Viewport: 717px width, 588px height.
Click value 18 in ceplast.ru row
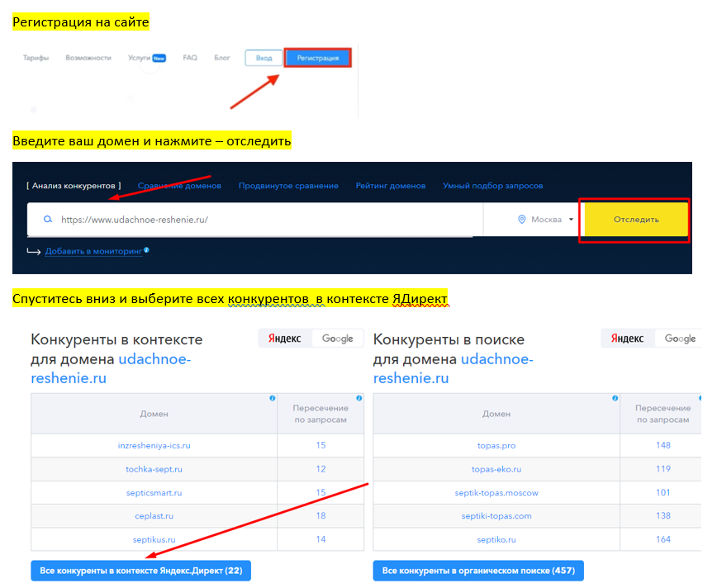321,516
